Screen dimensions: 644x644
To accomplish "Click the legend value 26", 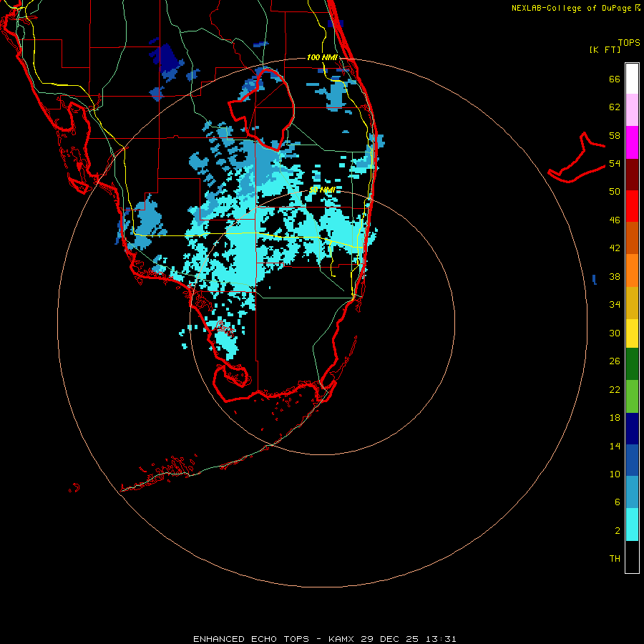I will point(615,361).
